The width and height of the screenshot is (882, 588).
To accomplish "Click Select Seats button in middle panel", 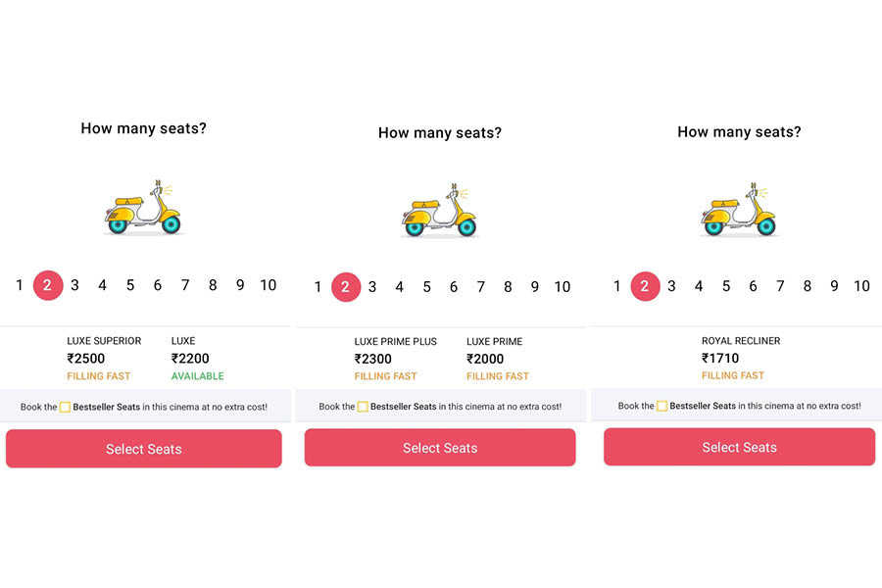I will 440,447.
